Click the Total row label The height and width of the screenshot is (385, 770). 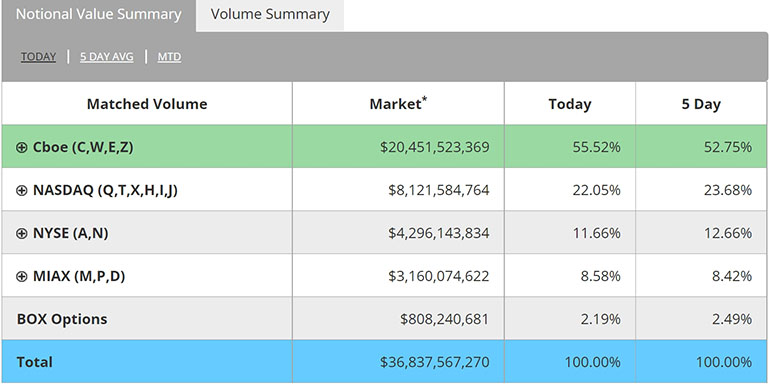[x=34, y=362]
